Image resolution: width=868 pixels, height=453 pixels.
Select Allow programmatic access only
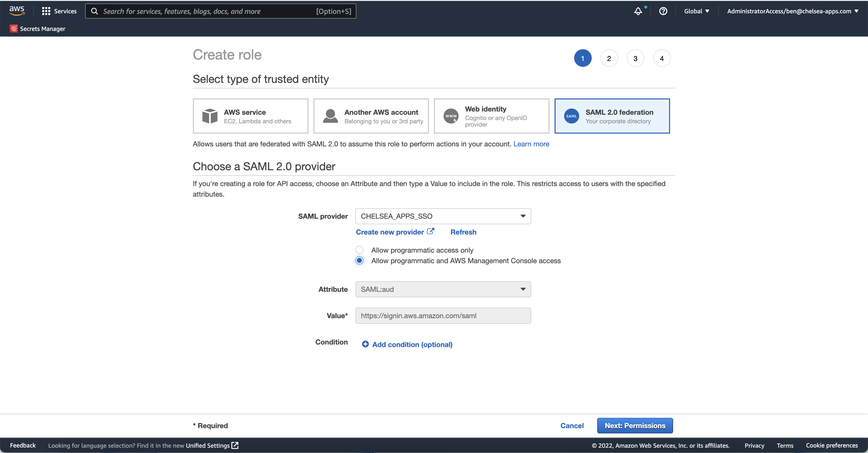[360, 250]
